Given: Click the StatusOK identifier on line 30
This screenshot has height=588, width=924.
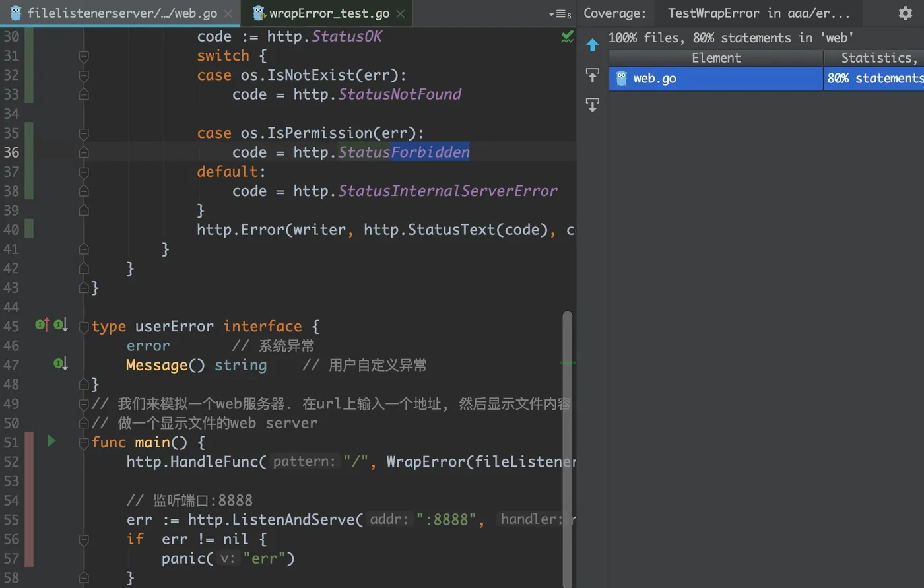Looking at the screenshot, I should coord(347,36).
